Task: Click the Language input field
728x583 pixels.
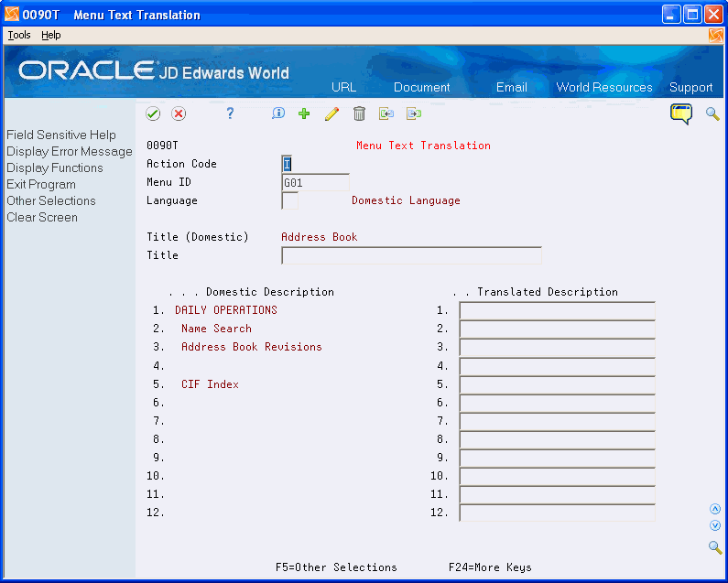Action: coord(289,201)
